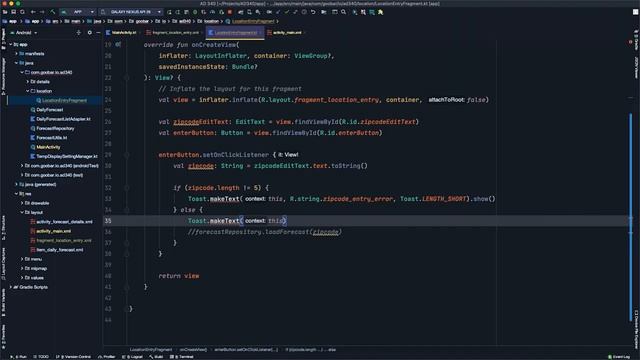This screenshot has width=640, height=360.
Task: Place cursor on 'return view' code line
Action: [179, 276]
